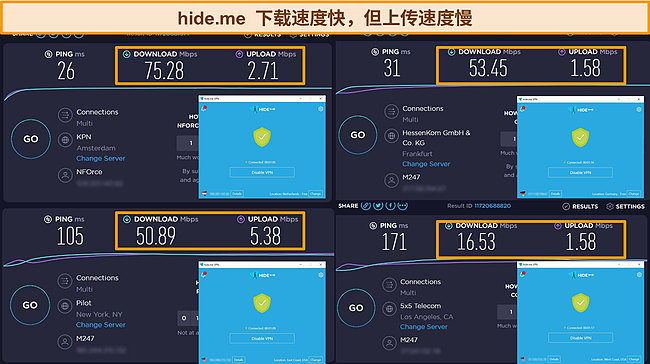Disable VPN in Germany hide.me window
Viewport: 650px width, 364px height.
[580, 172]
